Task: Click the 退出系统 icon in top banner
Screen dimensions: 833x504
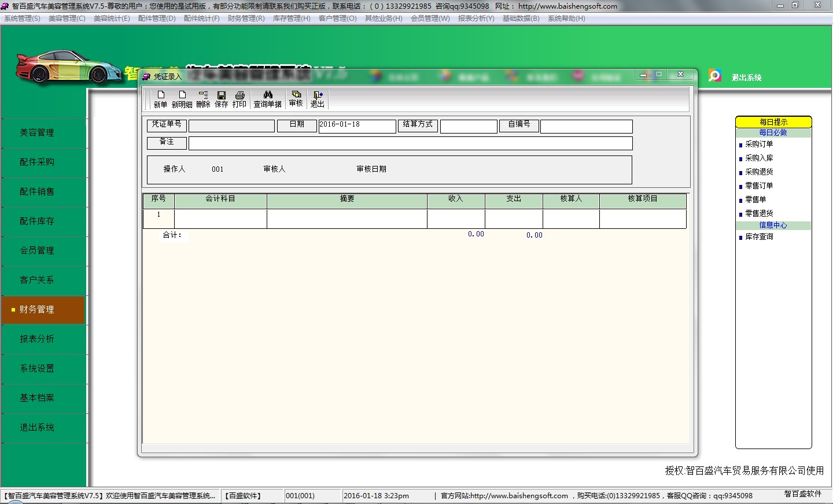Action: [715, 76]
